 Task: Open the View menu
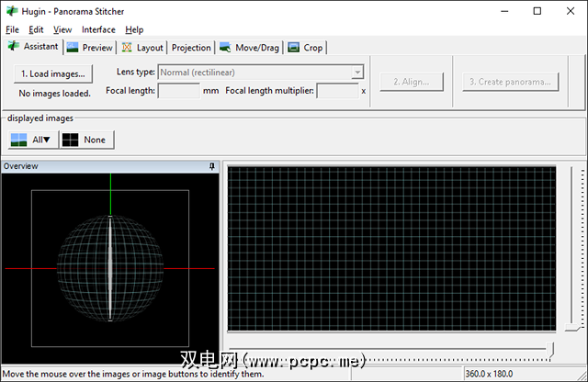(62, 29)
